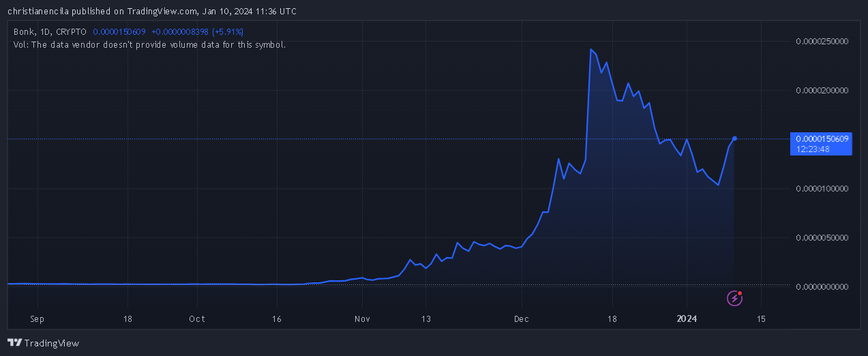Select the 0.0000100000 price axis label
The width and height of the screenshot is (868, 356).
pyautogui.click(x=822, y=188)
